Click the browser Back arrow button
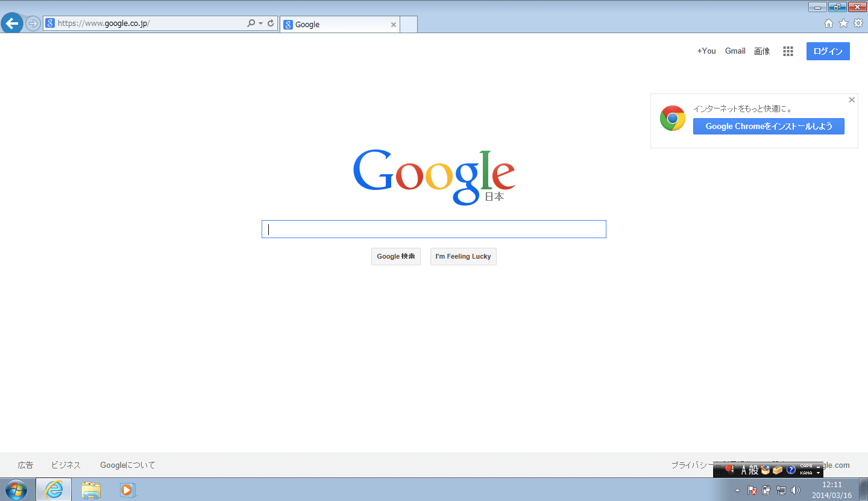 pos(11,24)
